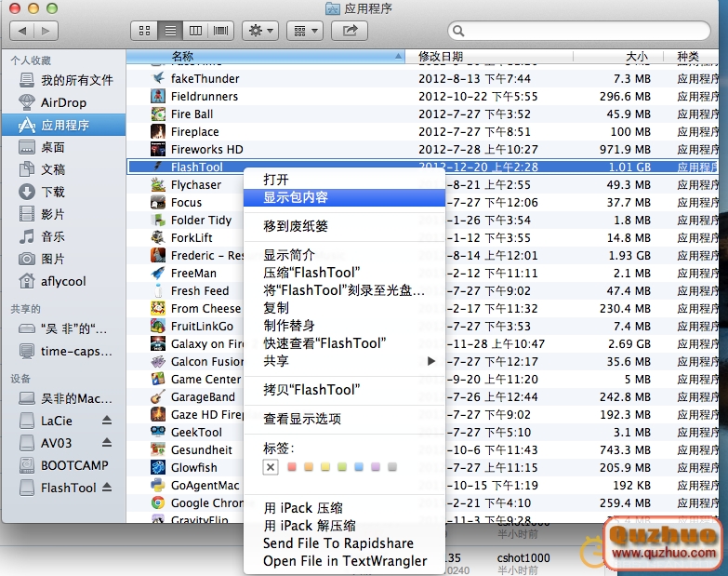Viewport: 728px width, 576px height.
Task: Choose 用 iPack 解压缩 menu entry
Action: 344,526
